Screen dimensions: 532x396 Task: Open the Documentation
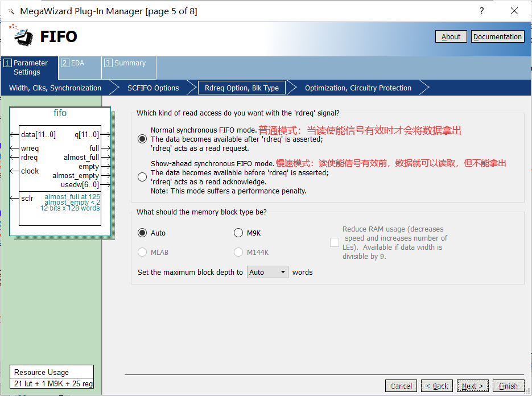tap(497, 36)
